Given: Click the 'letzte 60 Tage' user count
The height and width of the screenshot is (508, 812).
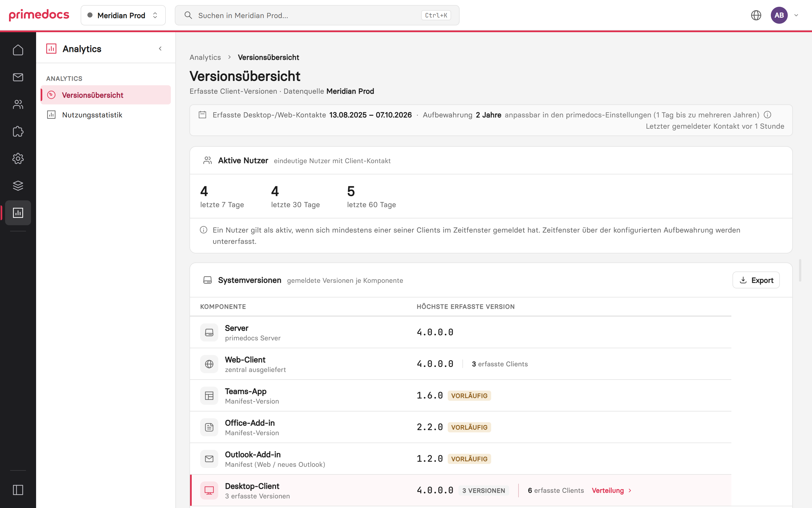Looking at the screenshot, I should click(371, 196).
